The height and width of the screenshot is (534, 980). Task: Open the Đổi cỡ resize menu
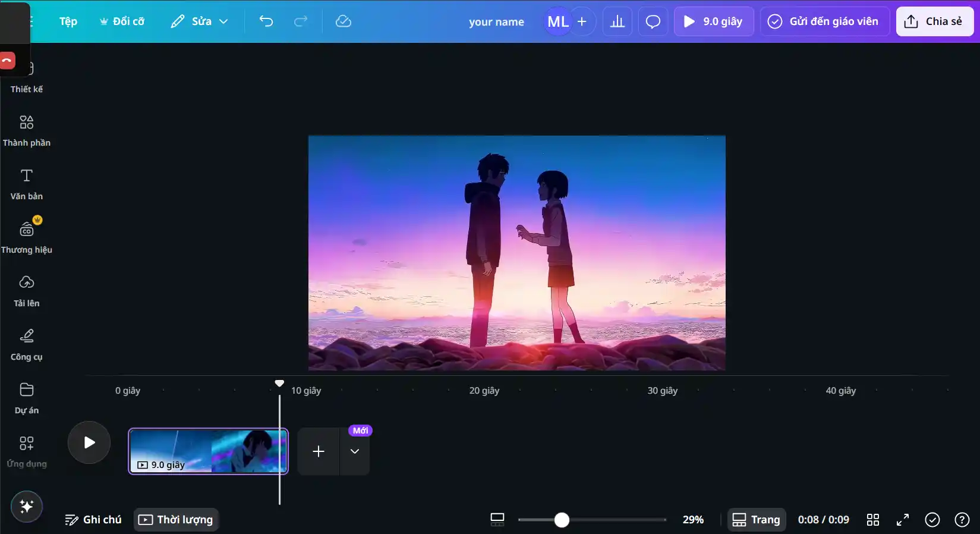pos(122,21)
